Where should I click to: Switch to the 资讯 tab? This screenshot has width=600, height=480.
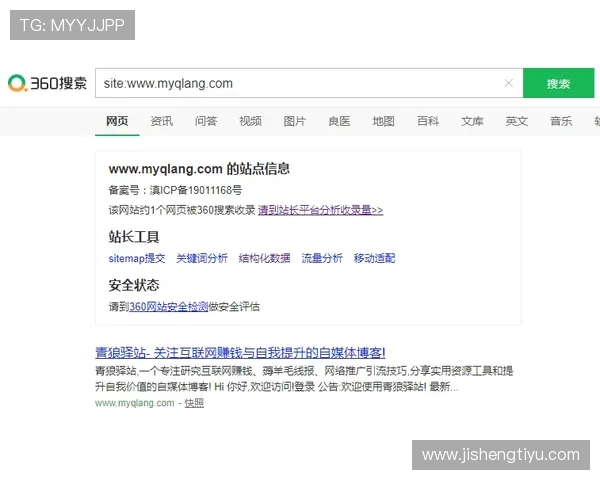click(x=161, y=121)
